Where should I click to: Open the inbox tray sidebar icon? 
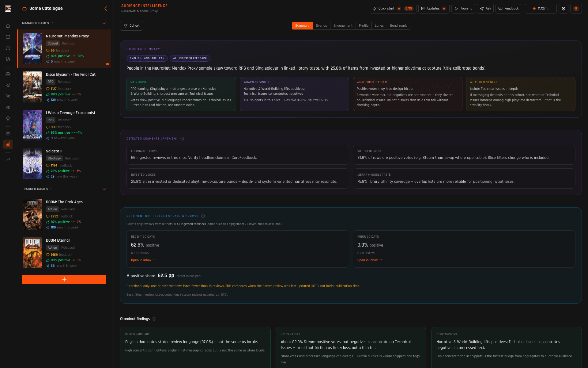point(8,74)
